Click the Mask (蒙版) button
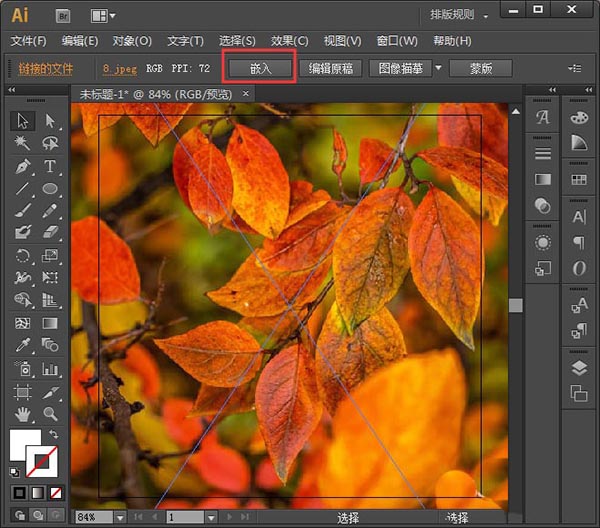 [x=481, y=68]
